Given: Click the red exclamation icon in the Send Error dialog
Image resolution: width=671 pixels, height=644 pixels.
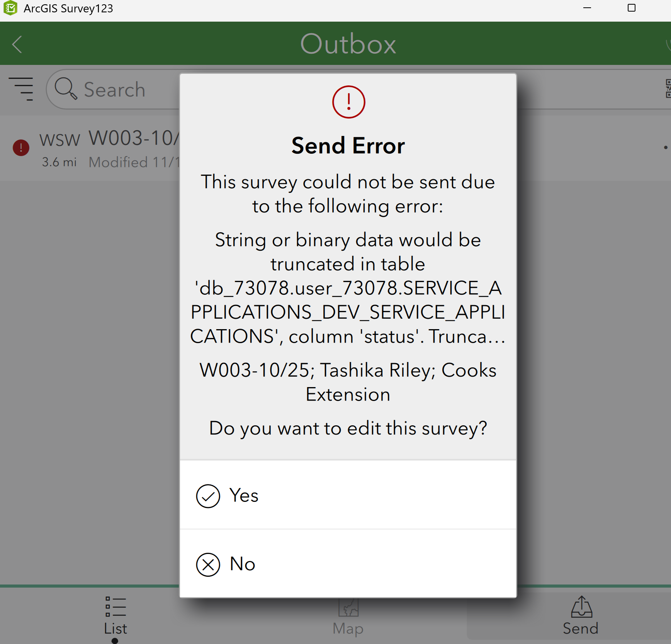Looking at the screenshot, I should click(348, 102).
